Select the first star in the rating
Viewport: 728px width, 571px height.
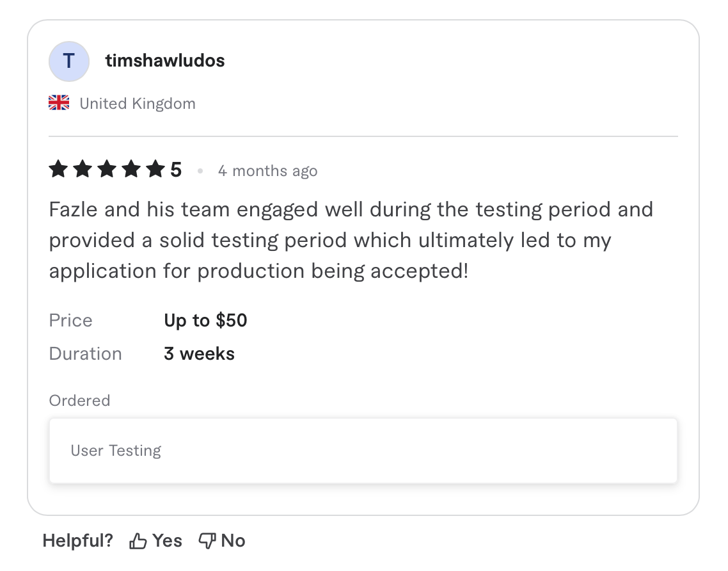[x=58, y=169]
